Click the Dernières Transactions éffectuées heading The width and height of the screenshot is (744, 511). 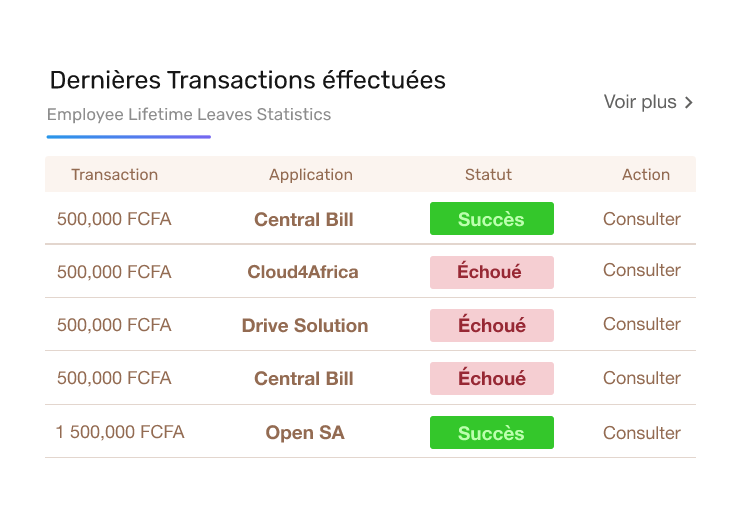coord(247,80)
